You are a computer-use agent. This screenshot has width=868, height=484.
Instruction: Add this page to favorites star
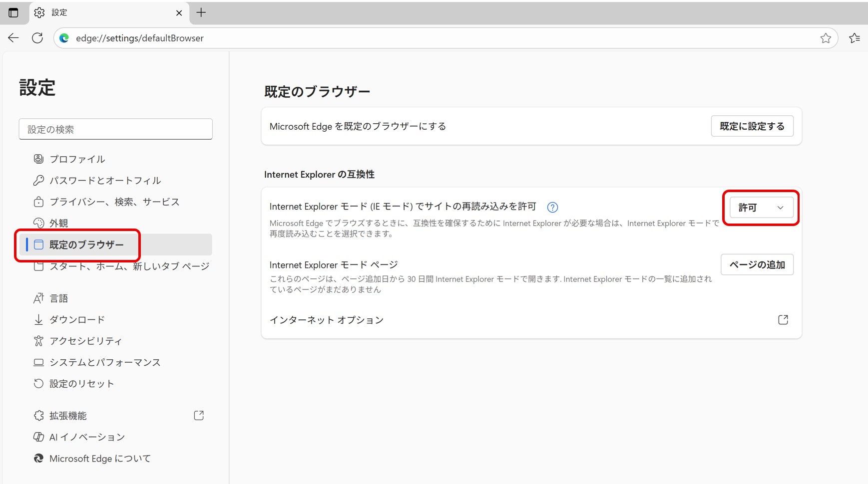click(826, 38)
